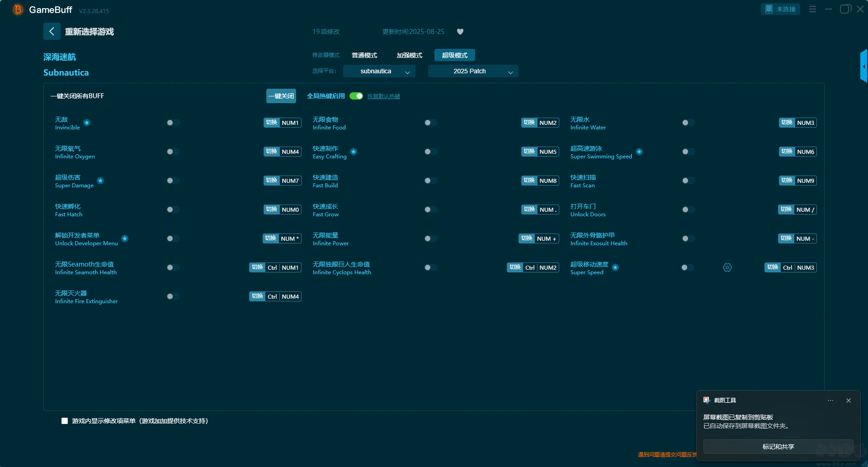Toggle Invincible cheat switch
Screen dimensions: 868x467
click(173, 123)
